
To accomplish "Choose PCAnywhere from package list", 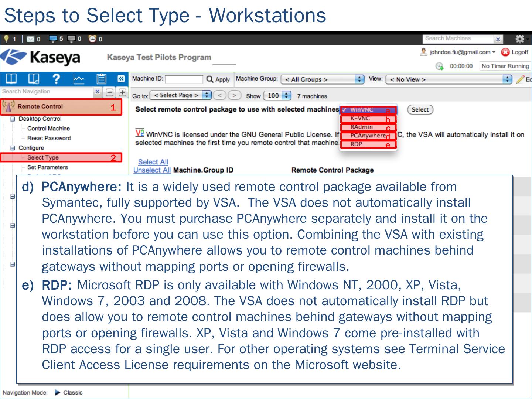I will click(x=368, y=136).
